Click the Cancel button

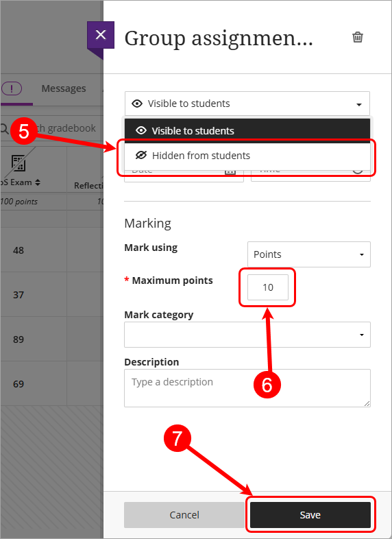coord(184,514)
